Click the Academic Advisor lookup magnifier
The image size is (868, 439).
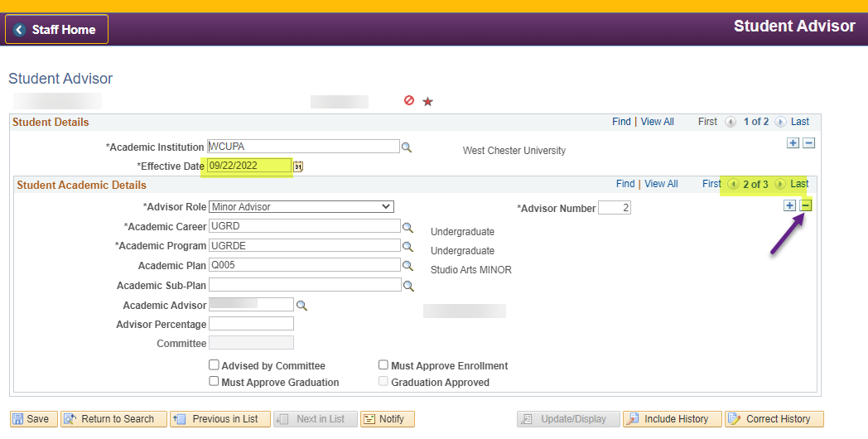pos(301,306)
